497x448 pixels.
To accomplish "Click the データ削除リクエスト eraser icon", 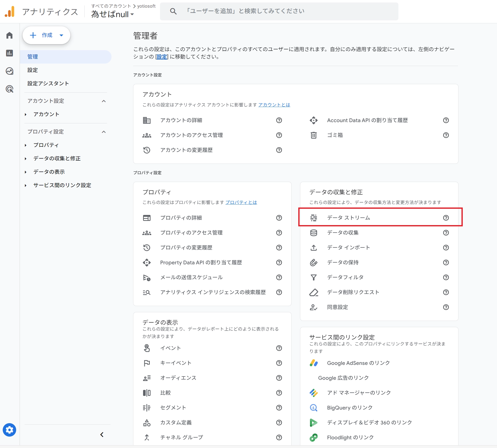I will (x=314, y=292).
